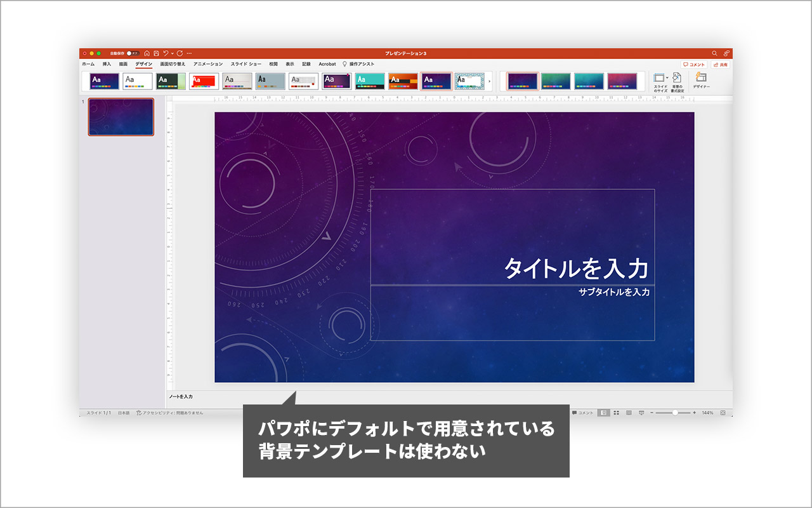Switch to the アニメーション tab
Viewport: 812px width, 508px height.
207,64
